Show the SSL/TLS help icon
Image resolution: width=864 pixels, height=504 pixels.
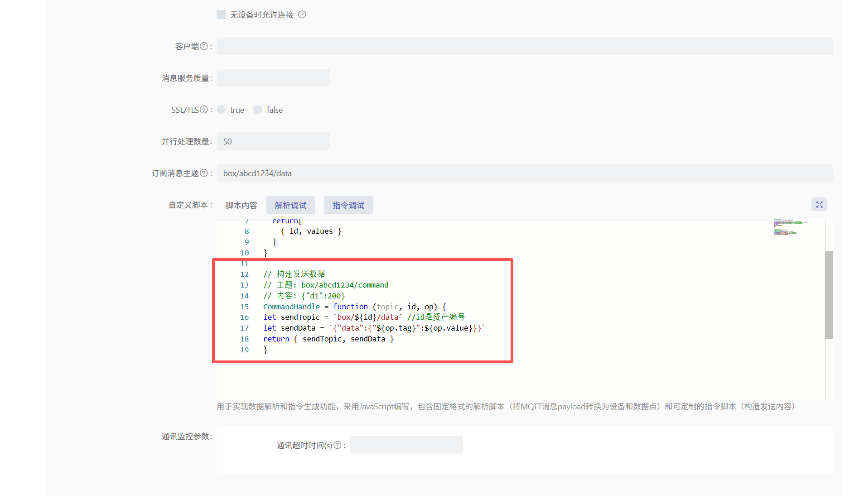[204, 110]
